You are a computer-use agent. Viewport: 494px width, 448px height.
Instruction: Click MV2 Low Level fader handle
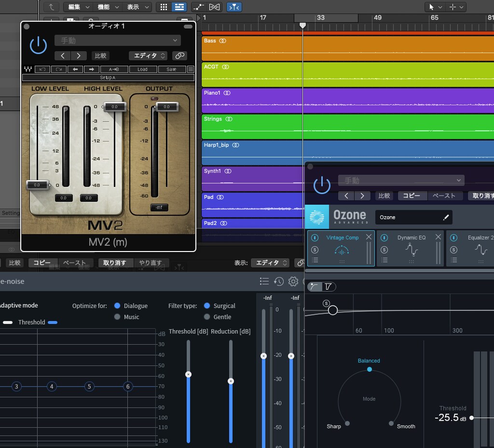click(38, 185)
